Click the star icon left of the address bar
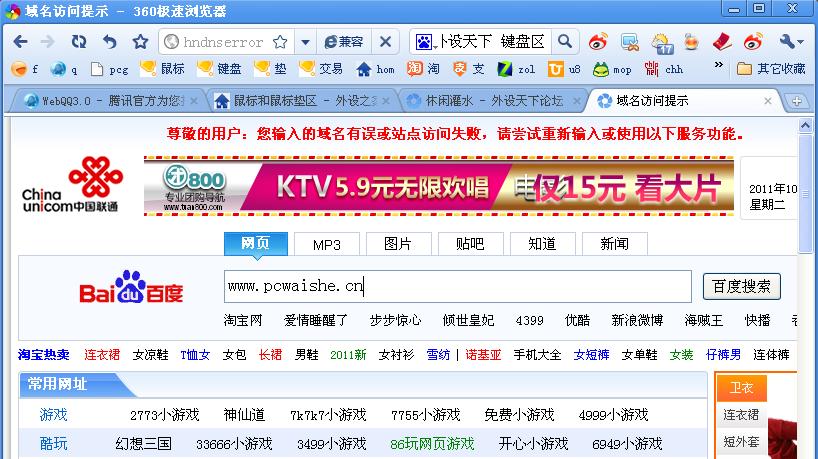 click(x=140, y=42)
